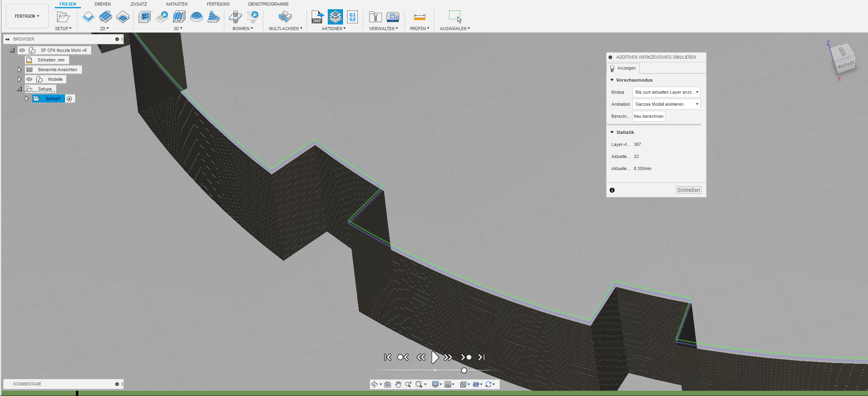868x396 pixels.
Task: Select the measure ruler tool under Prüfen
Action: tap(419, 17)
